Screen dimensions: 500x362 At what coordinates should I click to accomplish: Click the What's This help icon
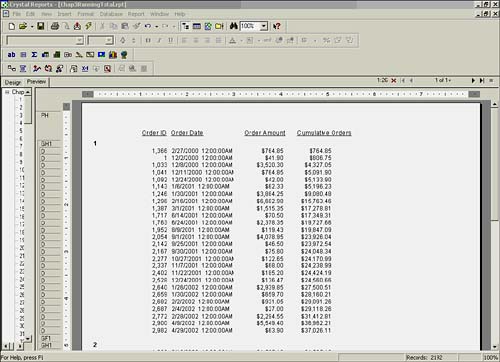pos(277,26)
